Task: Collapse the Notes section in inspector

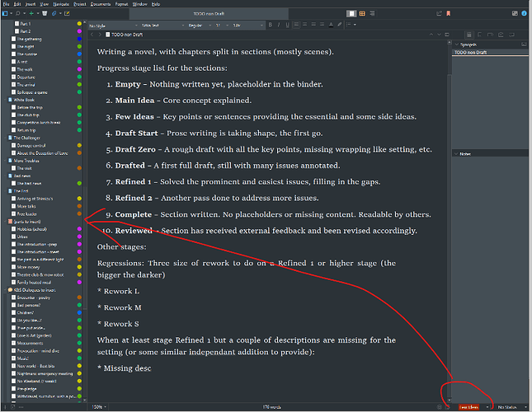Action: pos(456,154)
